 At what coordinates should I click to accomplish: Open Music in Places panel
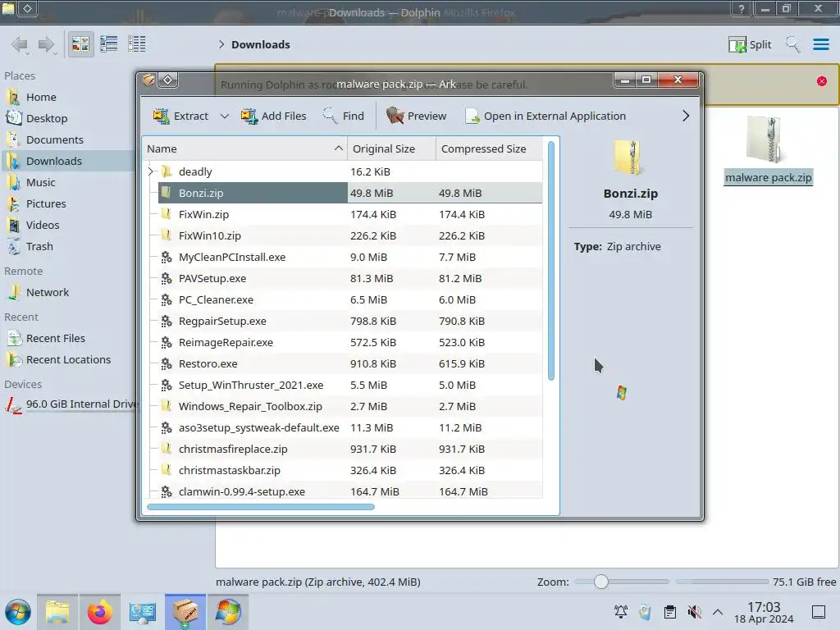[41, 183]
